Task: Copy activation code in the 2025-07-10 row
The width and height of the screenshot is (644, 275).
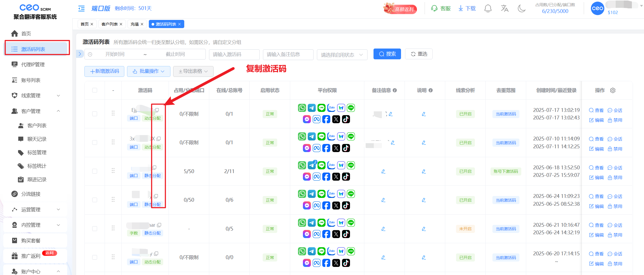Action: tap(159, 139)
